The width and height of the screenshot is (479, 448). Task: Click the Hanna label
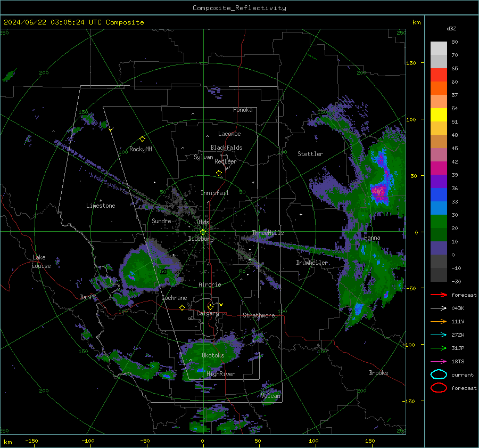(x=372, y=238)
